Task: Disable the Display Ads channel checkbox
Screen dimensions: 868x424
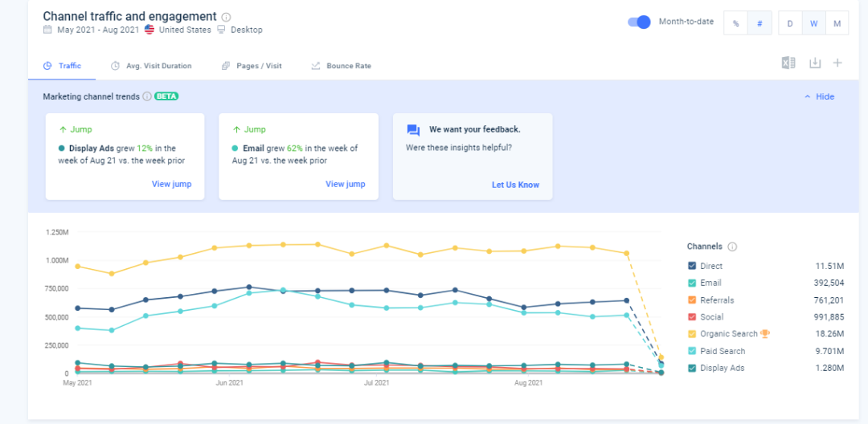Action: tap(692, 368)
